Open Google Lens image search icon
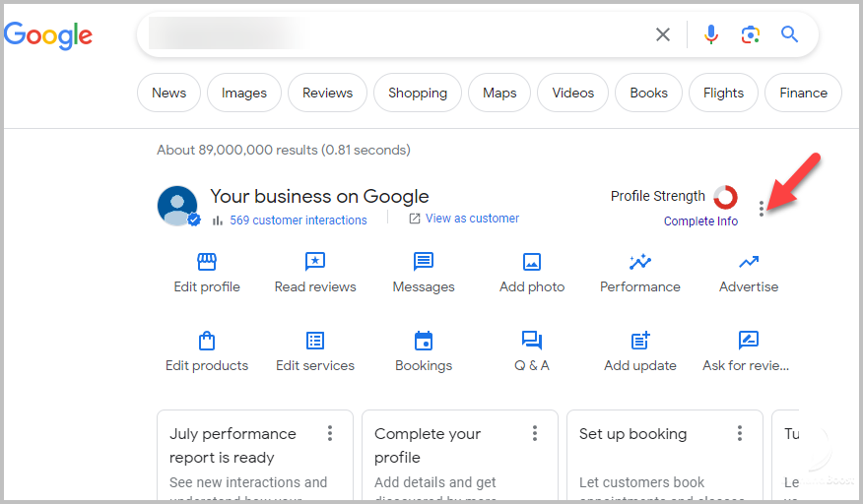This screenshot has height=504, width=863. click(x=751, y=35)
